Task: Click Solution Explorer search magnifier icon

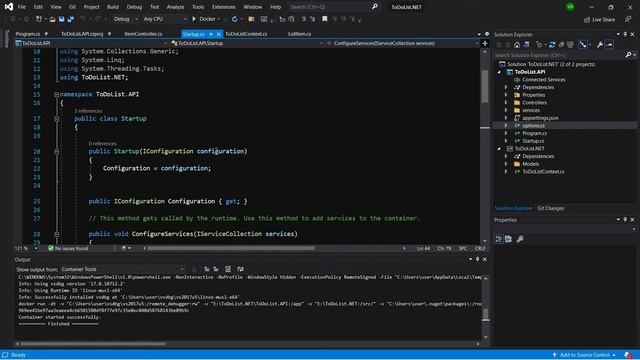Action: pos(629,55)
